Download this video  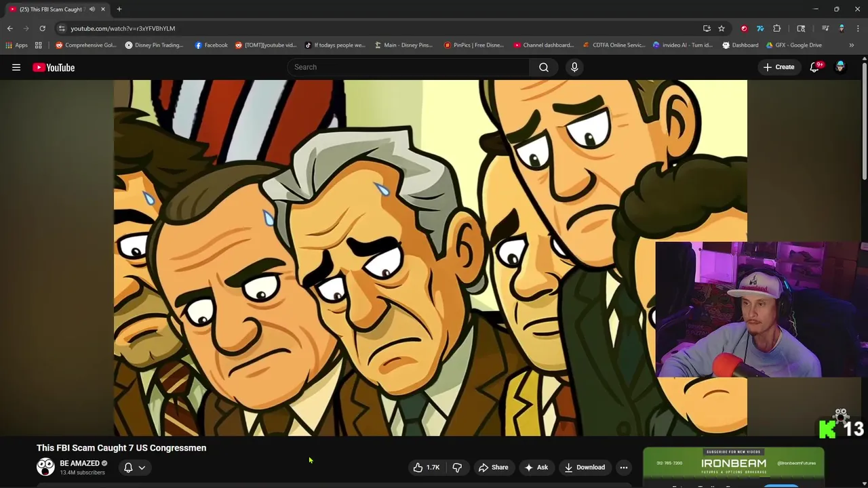click(585, 467)
